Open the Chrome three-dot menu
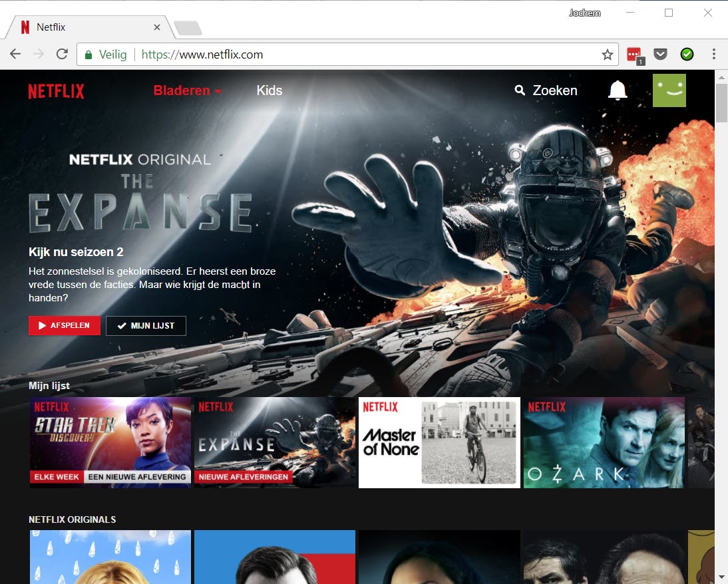This screenshot has width=728, height=584. click(x=713, y=55)
